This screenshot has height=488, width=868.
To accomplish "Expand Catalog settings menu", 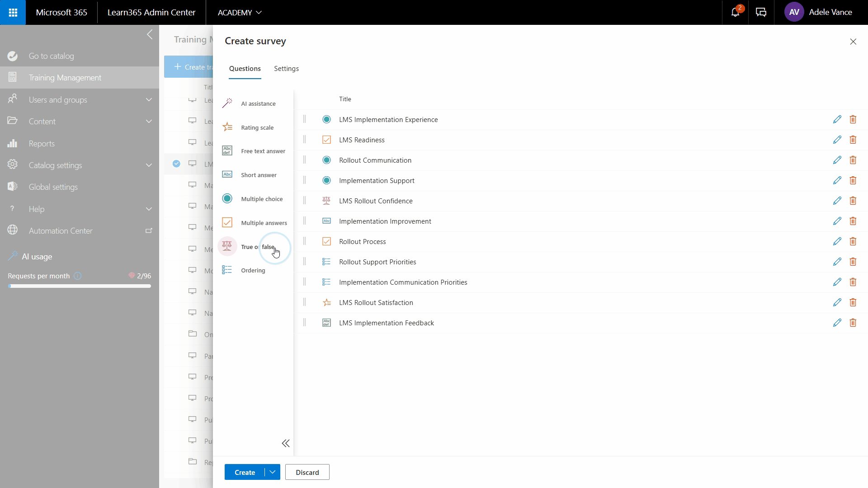I will coord(149,165).
